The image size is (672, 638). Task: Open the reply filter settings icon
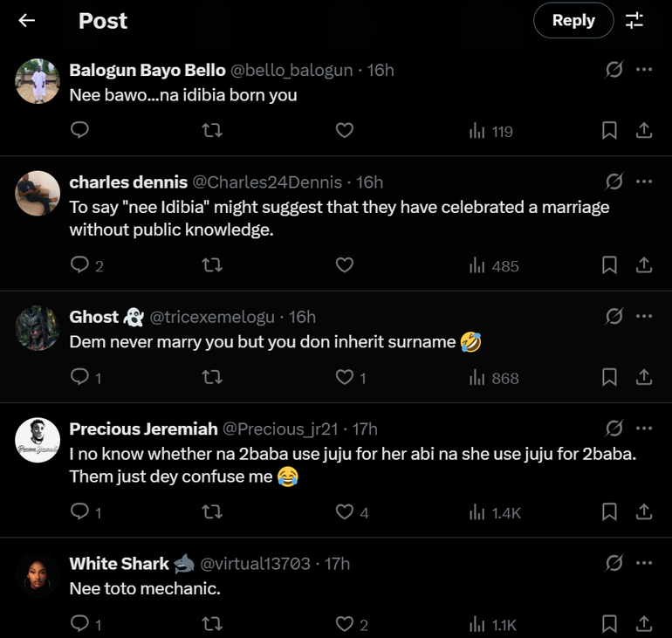[634, 20]
